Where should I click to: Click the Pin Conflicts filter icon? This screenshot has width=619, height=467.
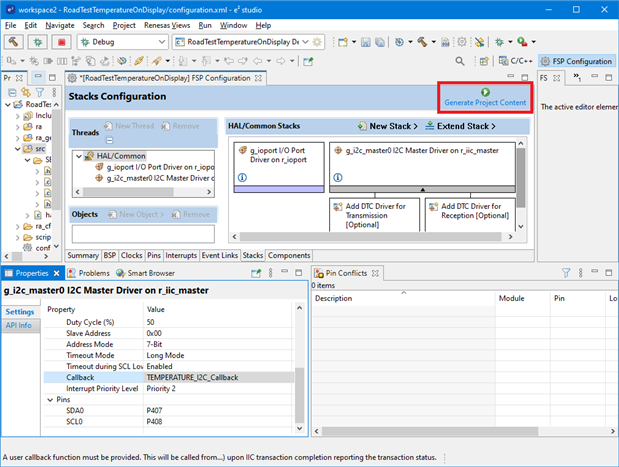coord(565,272)
